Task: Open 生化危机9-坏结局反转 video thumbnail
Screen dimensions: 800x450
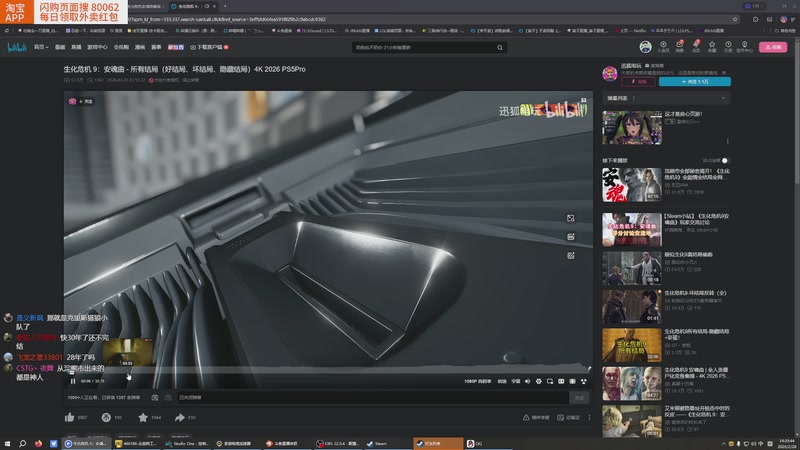Action: (x=632, y=307)
